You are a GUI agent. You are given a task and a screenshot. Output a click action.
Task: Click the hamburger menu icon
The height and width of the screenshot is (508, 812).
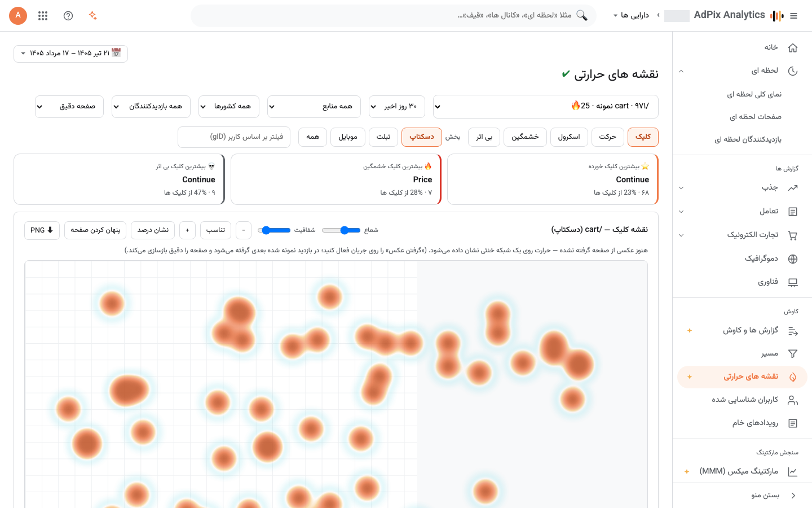794,16
